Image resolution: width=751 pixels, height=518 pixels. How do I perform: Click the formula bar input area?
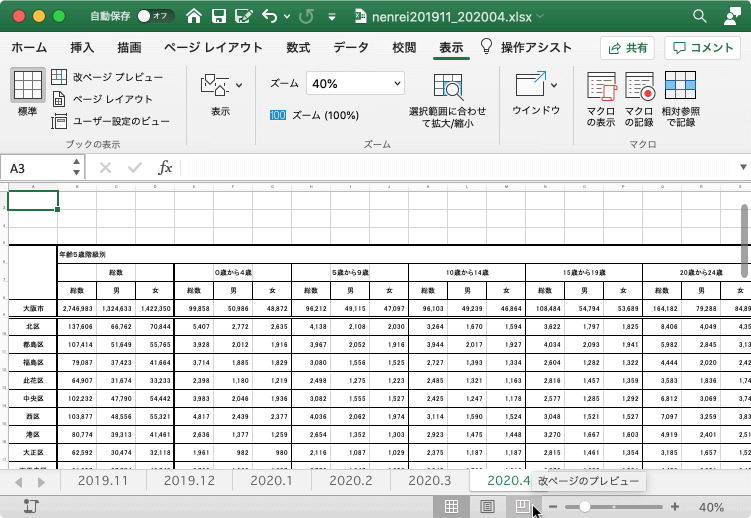pos(457,168)
